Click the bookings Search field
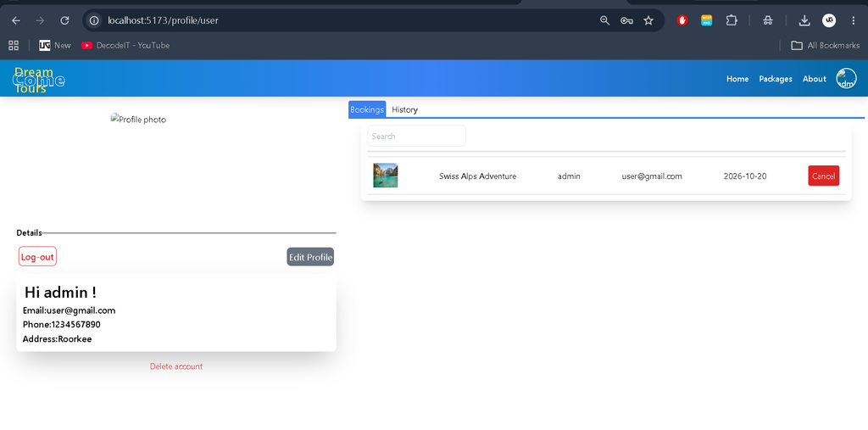868x430 pixels. [x=416, y=136]
